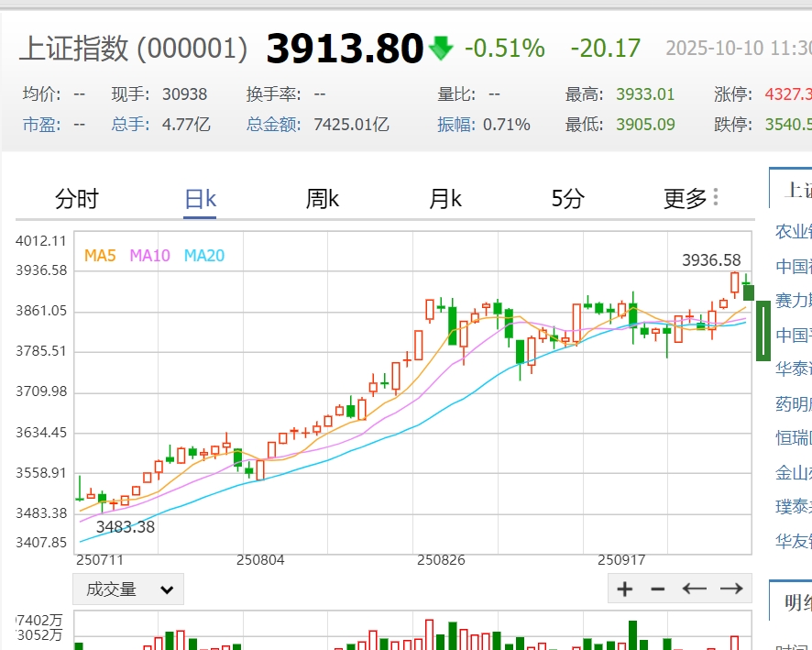This screenshot has height=650, width=812.
Task: Click the -20.17 change value
Action: (x=606, y=49)
